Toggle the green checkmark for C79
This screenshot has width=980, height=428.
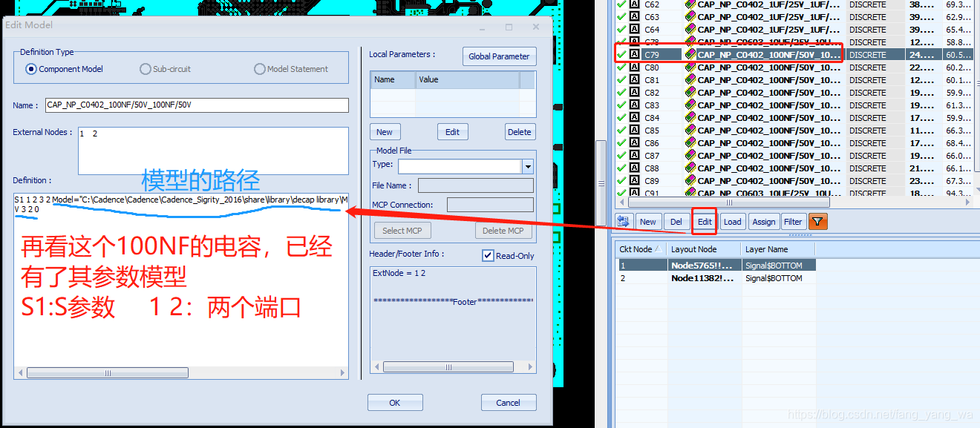tap(621, 54)
